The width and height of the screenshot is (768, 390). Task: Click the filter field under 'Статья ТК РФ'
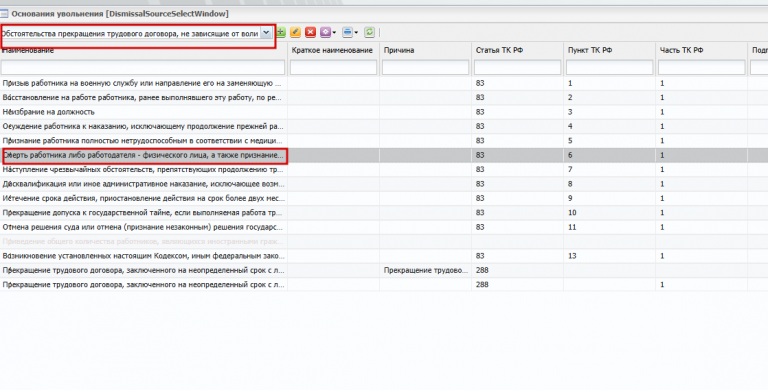517,67
